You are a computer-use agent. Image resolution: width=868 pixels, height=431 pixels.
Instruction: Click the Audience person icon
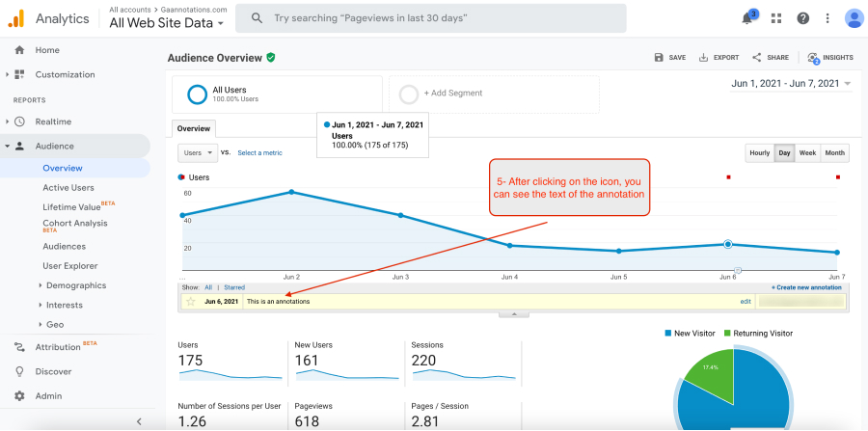[x=19, y=146]
